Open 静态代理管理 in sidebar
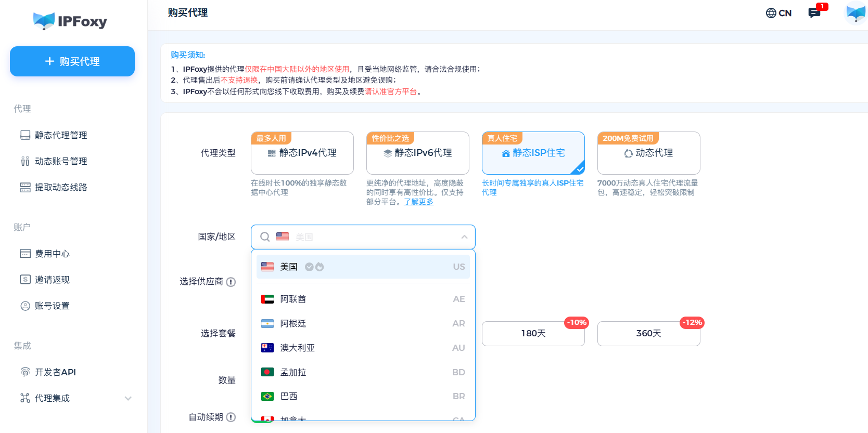 click(x=61, y=135)
